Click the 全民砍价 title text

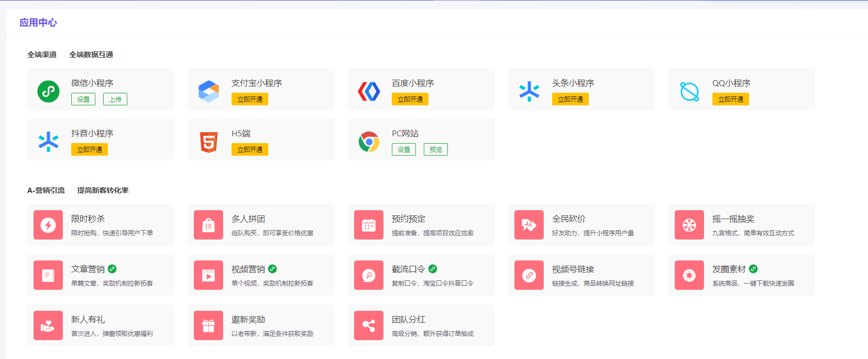(569, 219)
